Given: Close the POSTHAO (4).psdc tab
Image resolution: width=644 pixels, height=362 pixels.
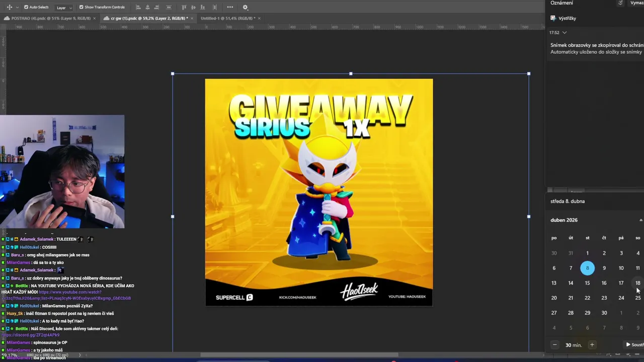Looking at the screenshot, I should click(x=94, y=18).
